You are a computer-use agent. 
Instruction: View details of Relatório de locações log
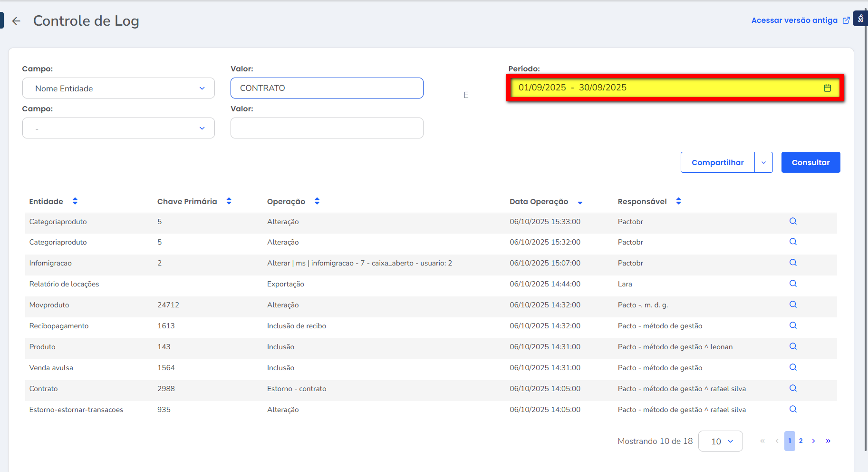coord(793,284)
